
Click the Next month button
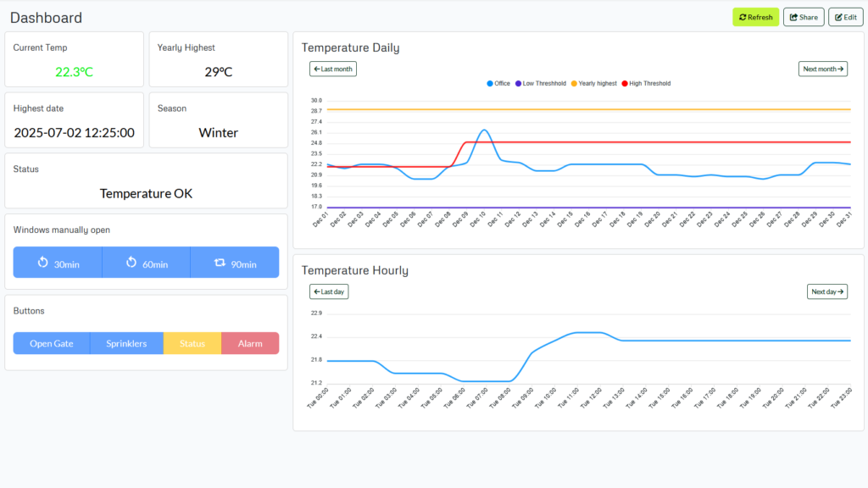[822, 69]
